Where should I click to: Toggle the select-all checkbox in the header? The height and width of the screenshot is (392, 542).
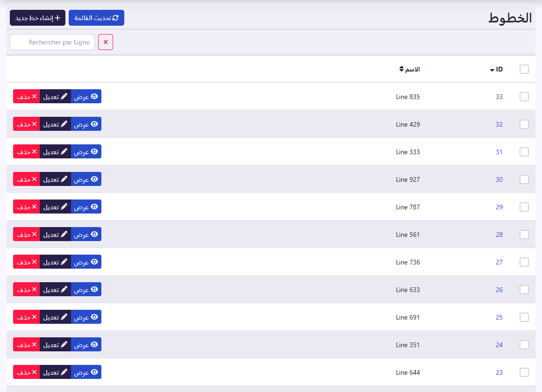click(x=524, y=69)
